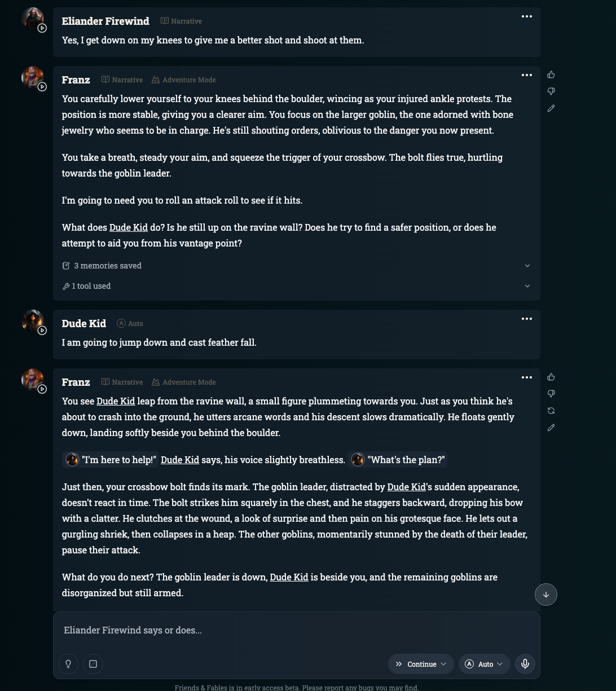Click the Continue button
Image resolution: width=616 pixels, height=691 pixels.
coord(416,664)
